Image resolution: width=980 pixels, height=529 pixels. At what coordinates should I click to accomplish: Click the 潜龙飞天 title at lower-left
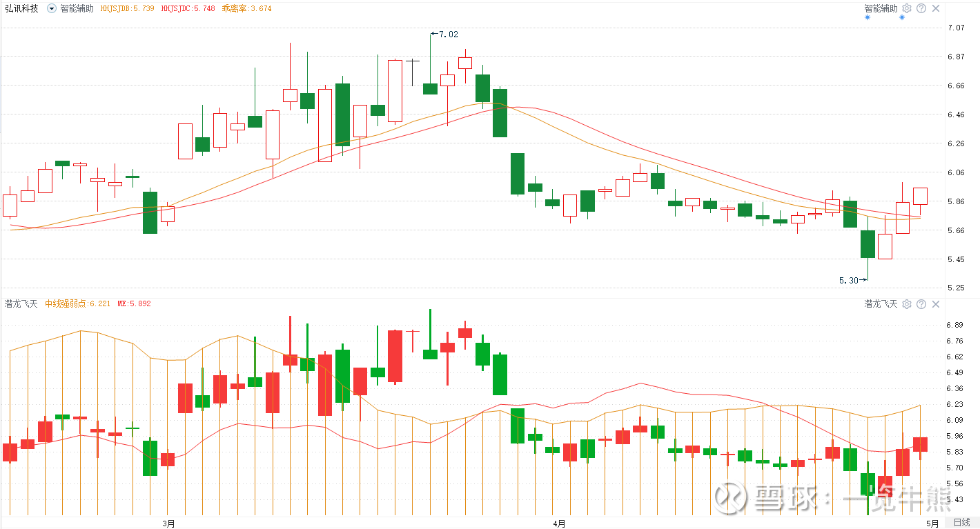point(21,303)
